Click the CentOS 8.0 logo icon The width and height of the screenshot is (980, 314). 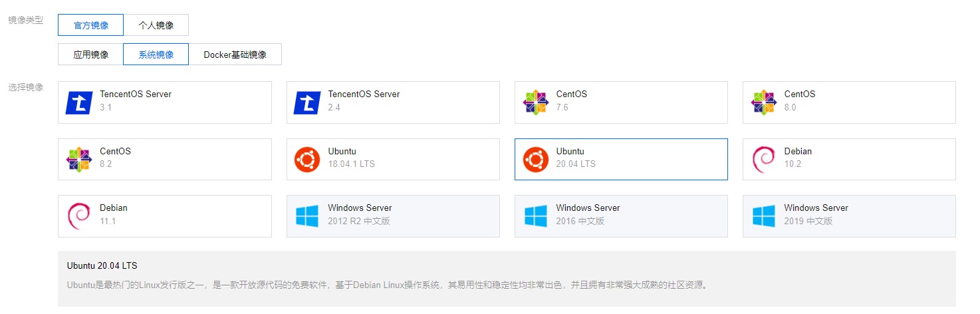(x=763, y=102)
